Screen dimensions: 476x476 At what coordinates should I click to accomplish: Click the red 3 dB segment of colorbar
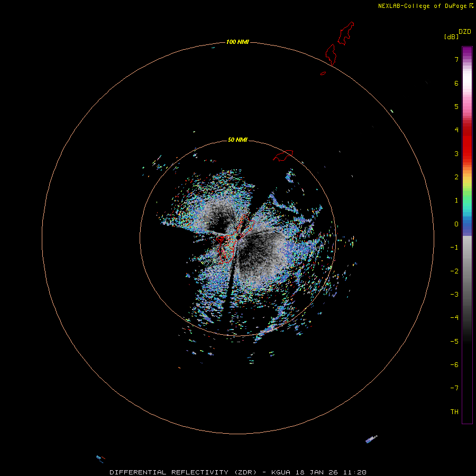467,153
